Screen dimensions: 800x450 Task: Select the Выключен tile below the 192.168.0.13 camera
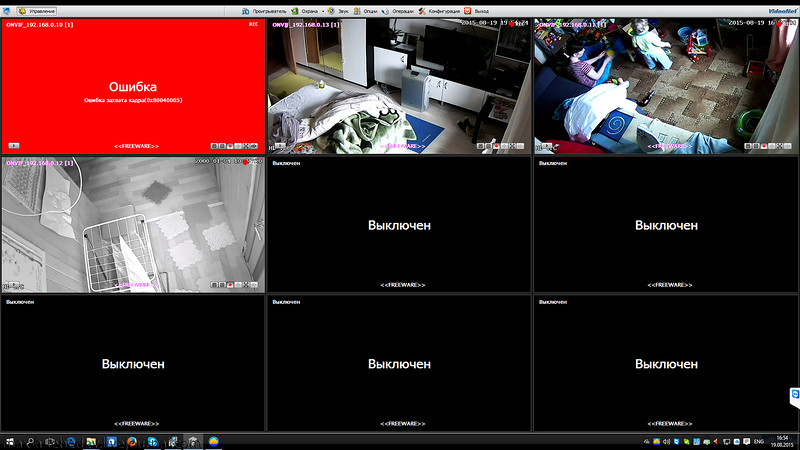click(399, 224)
